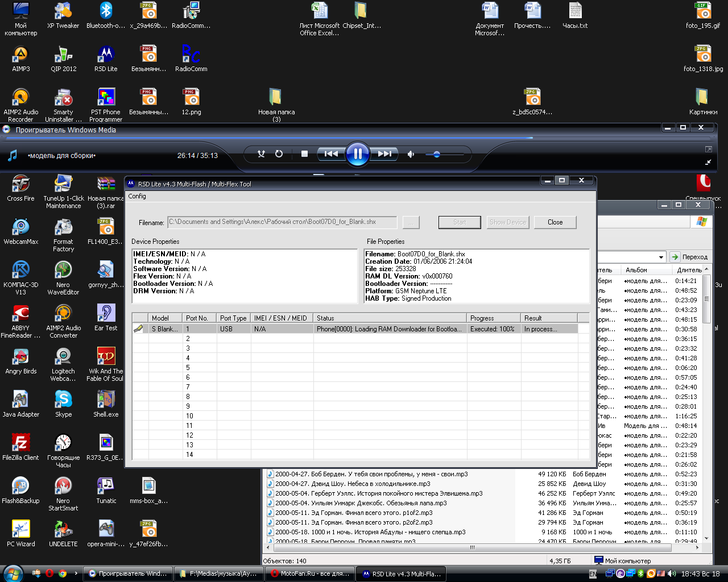This screenshot has width=728, height=582.
Task: Click the Media Player seek progress bar
Action: pos(359,138)
